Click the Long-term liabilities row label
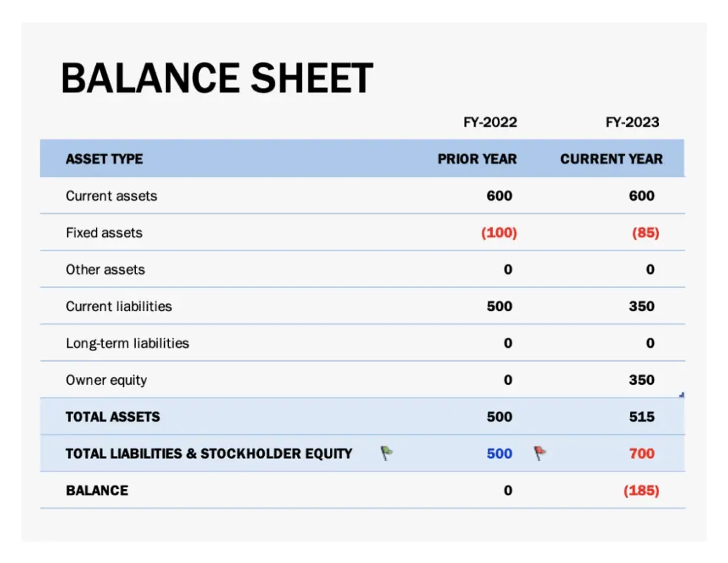Image resolution: width=728 pixels, height=563 pixels. [127, 343]
